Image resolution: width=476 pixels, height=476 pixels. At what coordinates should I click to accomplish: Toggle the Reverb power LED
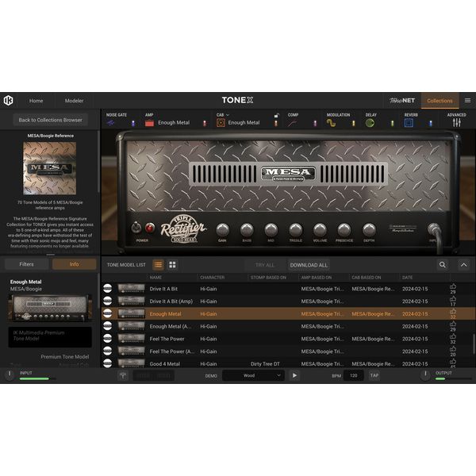pos(431,123)
